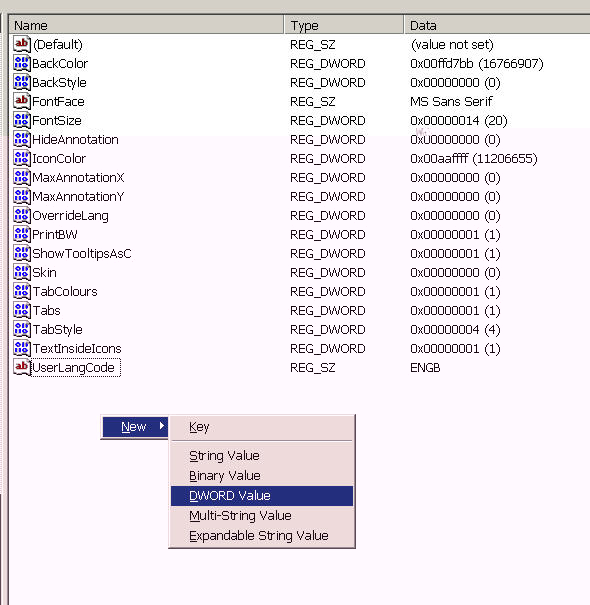Select the TabStyle value name
The height and width of the screenshot is (605, 590).
(57, 330)
